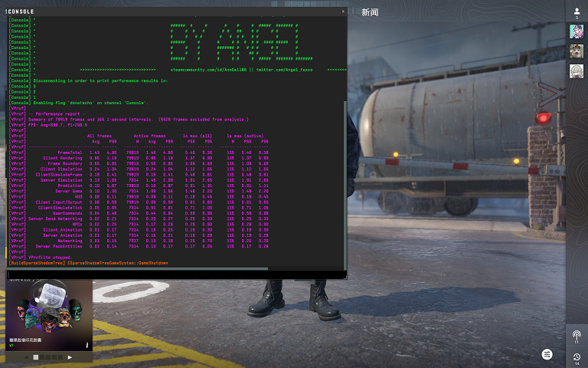Screen dimensions: 588x368
Task: Open the round sliders settings button
Action: 547,354
